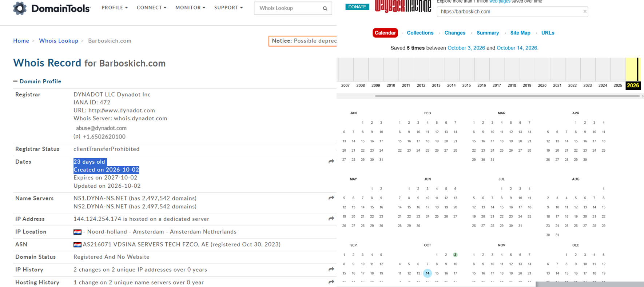
Task: Clear the Wayback Machine URL field
Action: coord(585,11)
